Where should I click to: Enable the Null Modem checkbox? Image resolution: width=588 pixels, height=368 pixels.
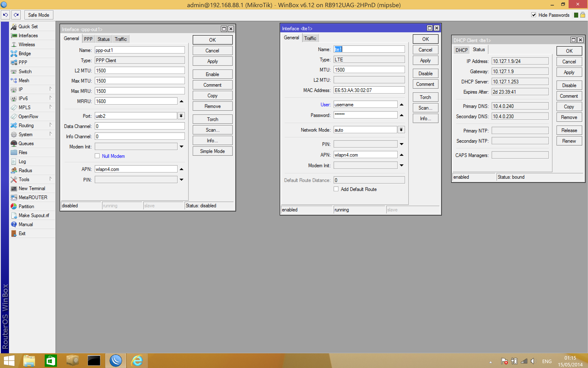click(x=97, y=156)
